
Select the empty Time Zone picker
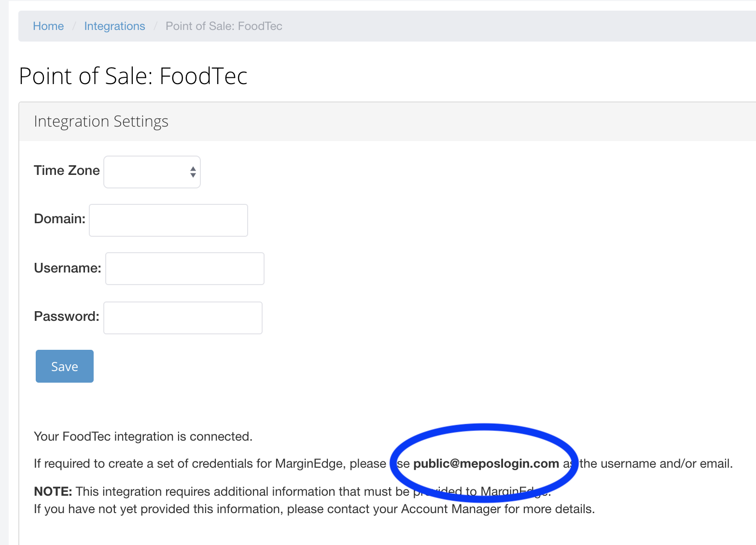pos(145,172)
